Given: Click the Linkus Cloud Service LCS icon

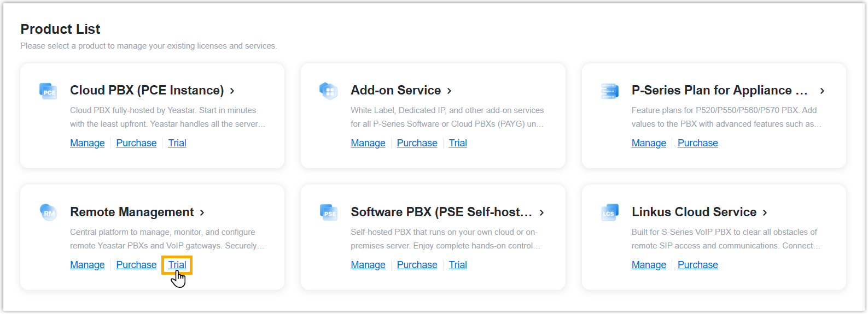Looking at the screenshot, I should pos(609,212).
